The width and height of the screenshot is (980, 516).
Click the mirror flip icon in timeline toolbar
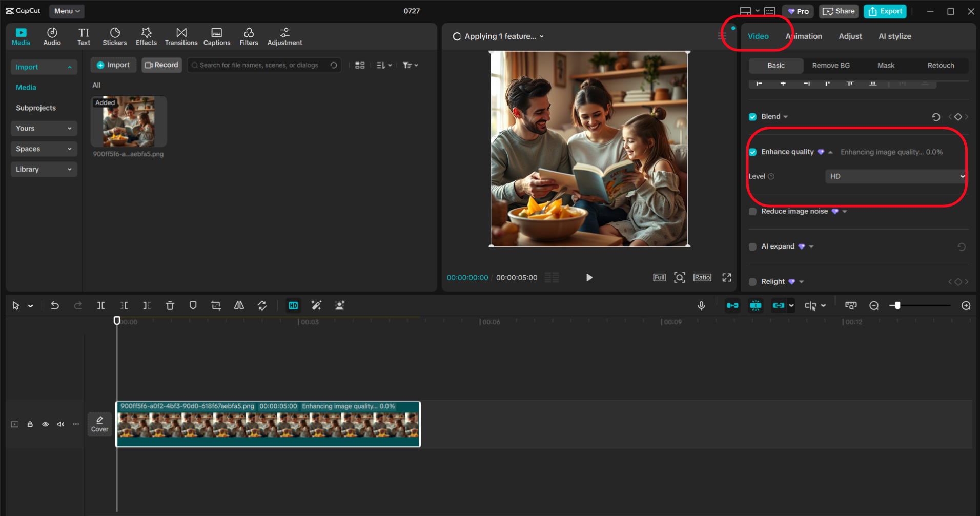[239, 306]
